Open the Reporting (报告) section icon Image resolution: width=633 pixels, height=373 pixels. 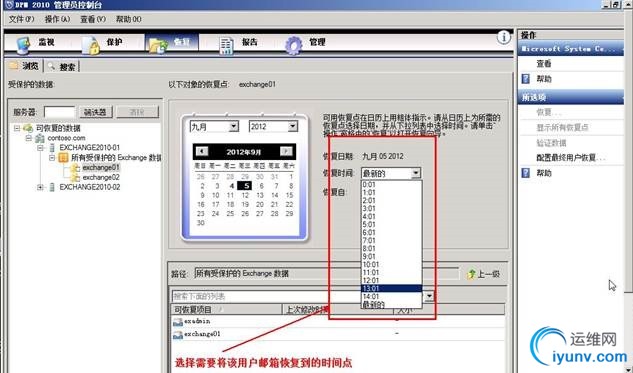click(226, 45)
